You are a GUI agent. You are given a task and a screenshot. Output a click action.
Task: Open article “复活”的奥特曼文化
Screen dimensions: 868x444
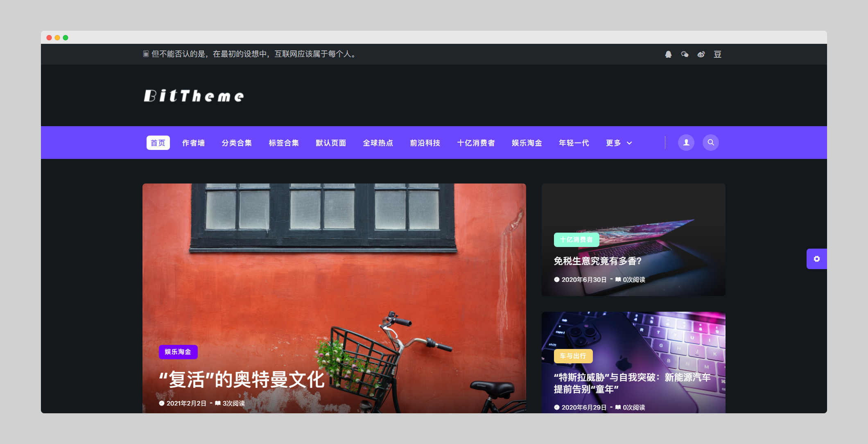(x=242, y=380)
